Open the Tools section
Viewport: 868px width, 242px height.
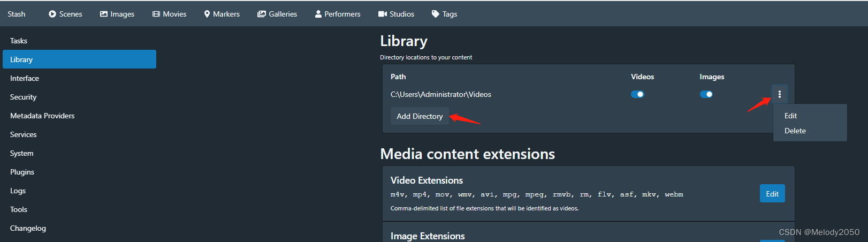[x=79, y=209]
